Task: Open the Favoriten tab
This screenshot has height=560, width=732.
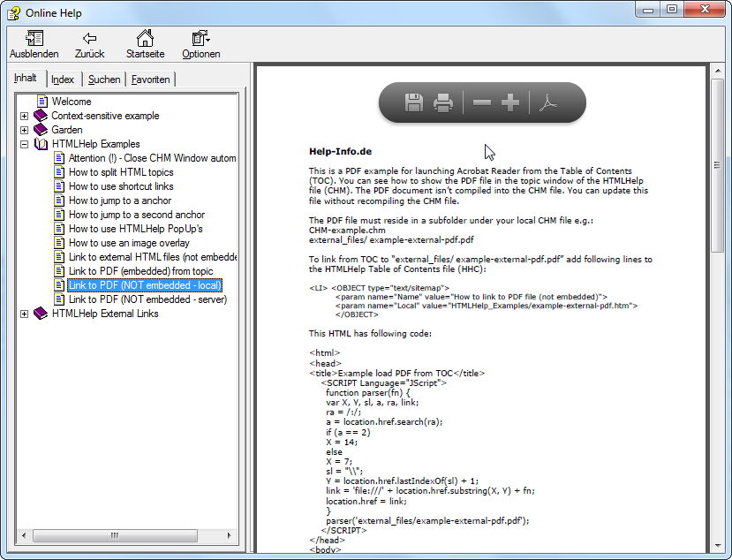Action: click(150, 79)
